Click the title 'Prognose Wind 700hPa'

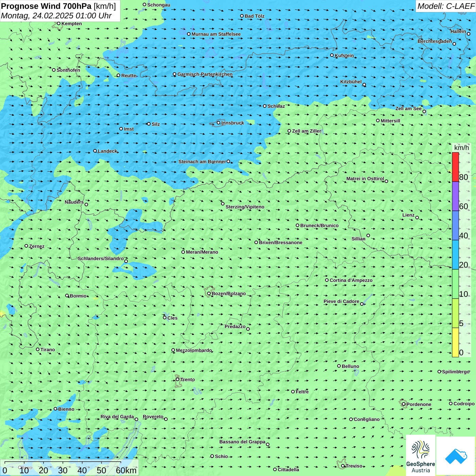(x=46, y=6)
